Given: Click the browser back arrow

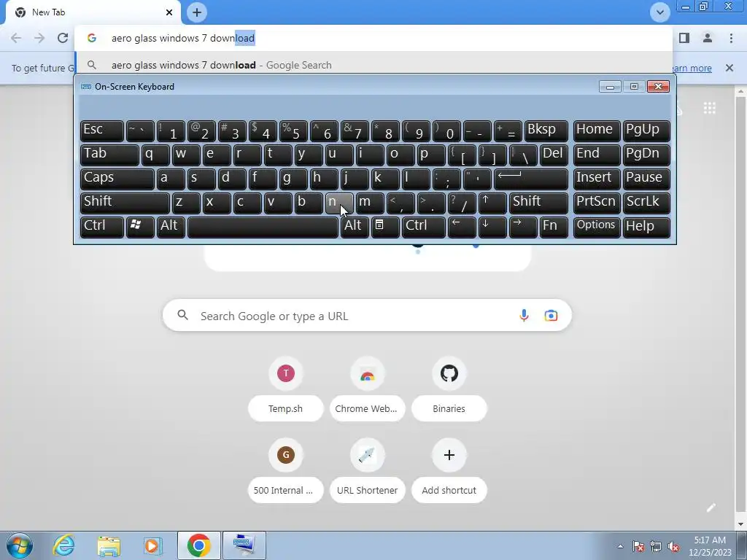Looking at the screenshot, I should click(x=16, y=38).
